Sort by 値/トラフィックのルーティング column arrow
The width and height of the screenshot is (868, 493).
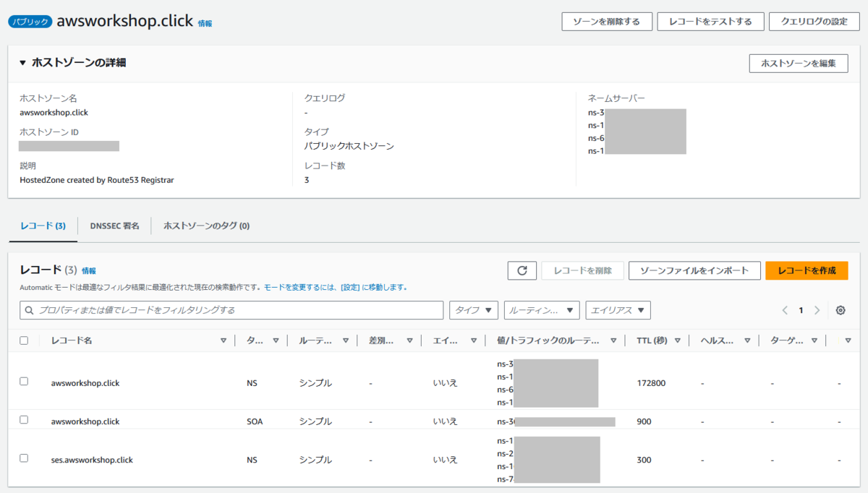(613, 340)
